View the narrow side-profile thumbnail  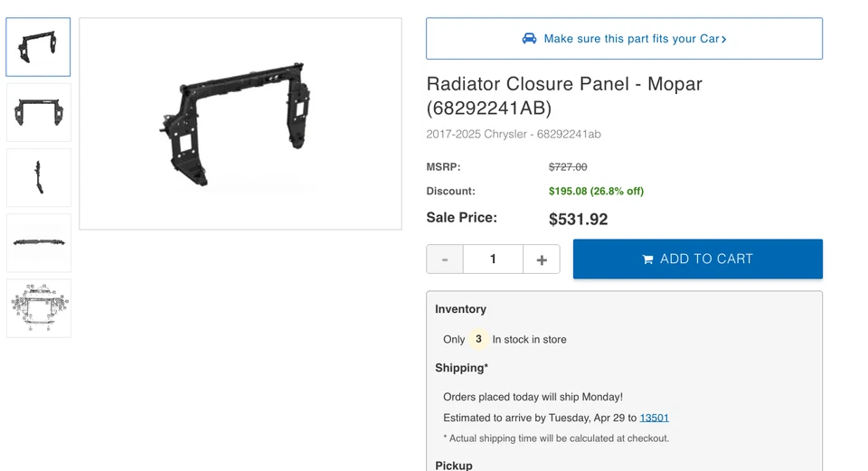pyautogui.click(x=38, y=178)
